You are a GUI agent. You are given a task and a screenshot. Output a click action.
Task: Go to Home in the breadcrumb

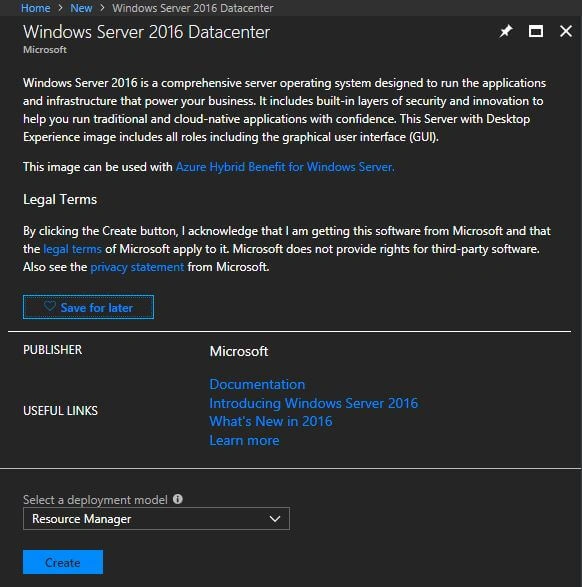pos(36,8)
